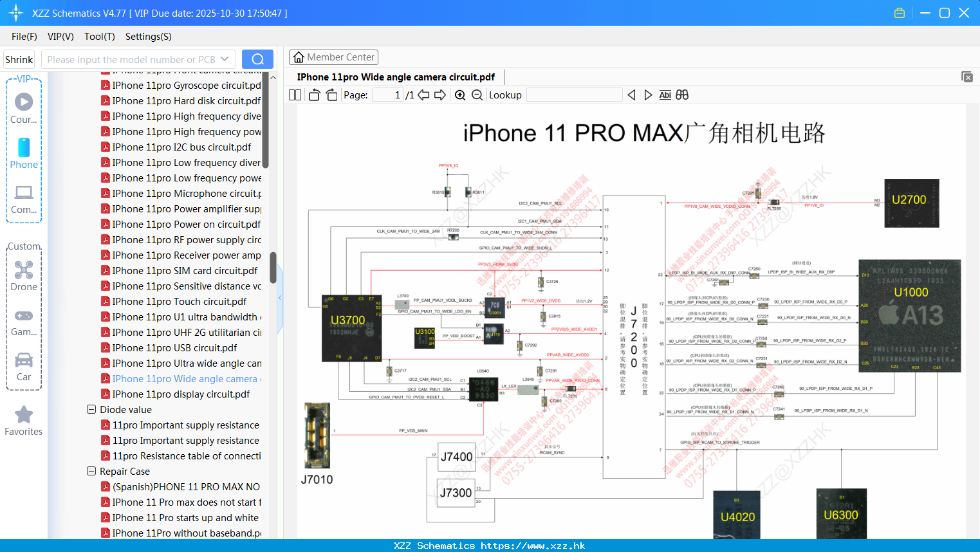Select the Game console category icon
This screenshot has height=552, width=980.
click(24, 322)
